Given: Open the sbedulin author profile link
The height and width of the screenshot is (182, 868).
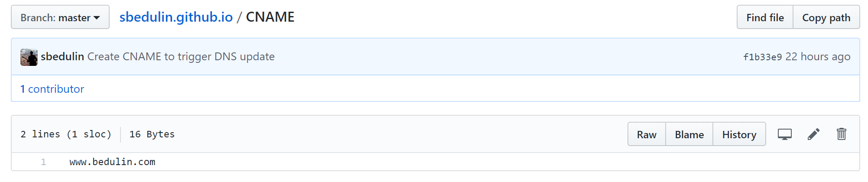Looking at the screenshot, I should coord(62,57).
